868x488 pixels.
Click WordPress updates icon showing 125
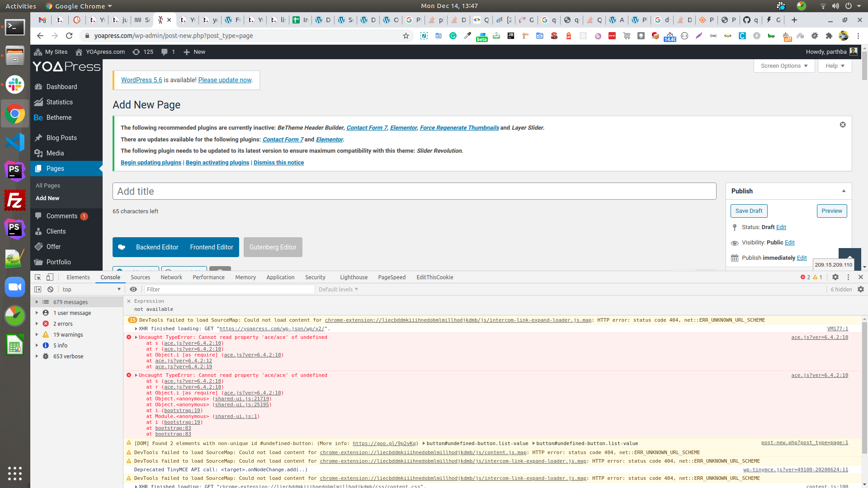pyautogui.click(x=142, y=52)
